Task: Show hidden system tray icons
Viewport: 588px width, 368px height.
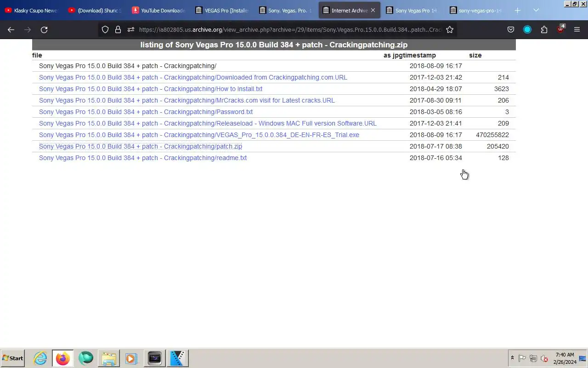Action: pos(512,358)
